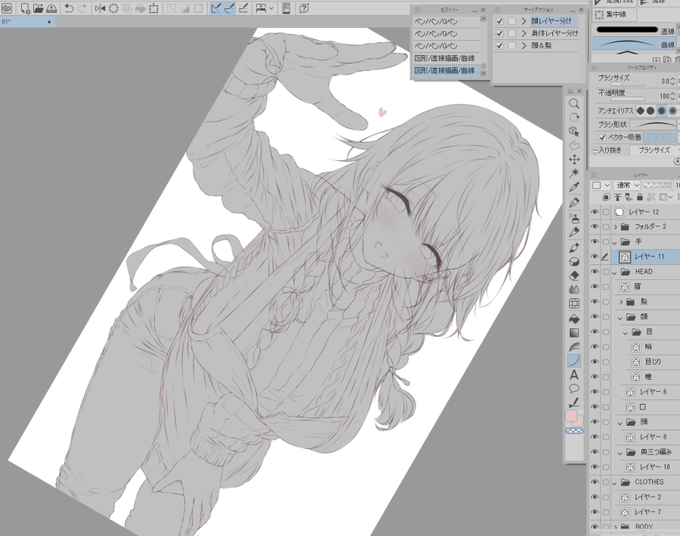Toggle snap to special ruler icon
Image resolution: width=680 pixels, height=536 pixels.
click(229, 8)
